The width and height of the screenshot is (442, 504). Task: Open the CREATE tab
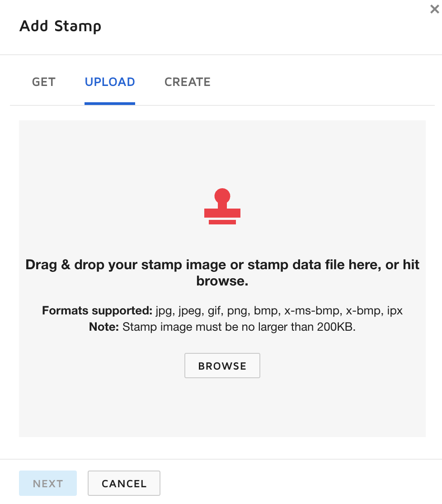tap(188, 82)
